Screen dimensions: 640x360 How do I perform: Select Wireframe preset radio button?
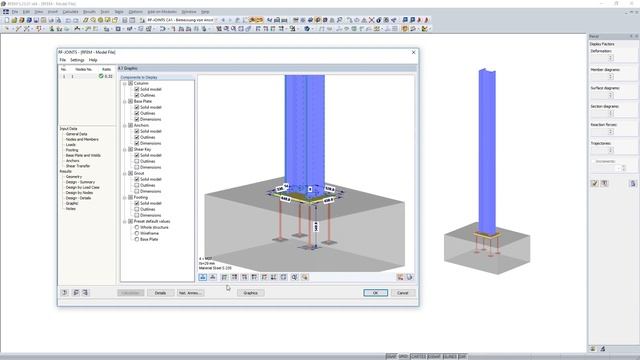(137, 233)
